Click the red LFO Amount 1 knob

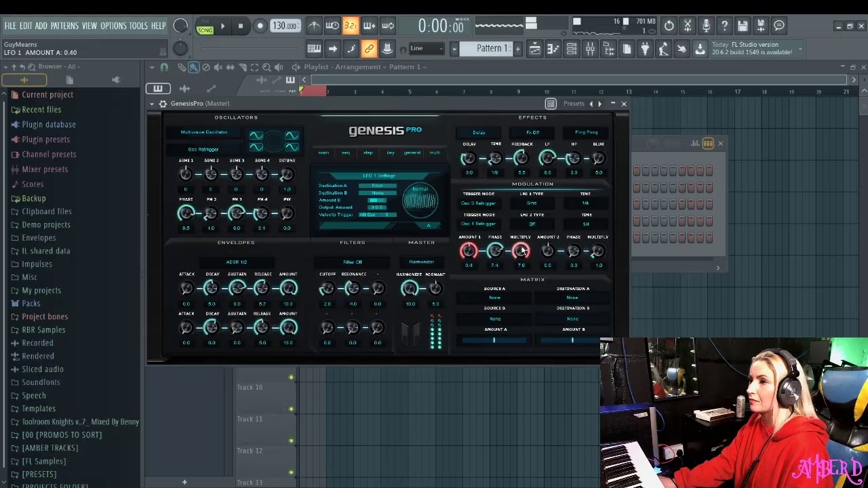point(469,251)
